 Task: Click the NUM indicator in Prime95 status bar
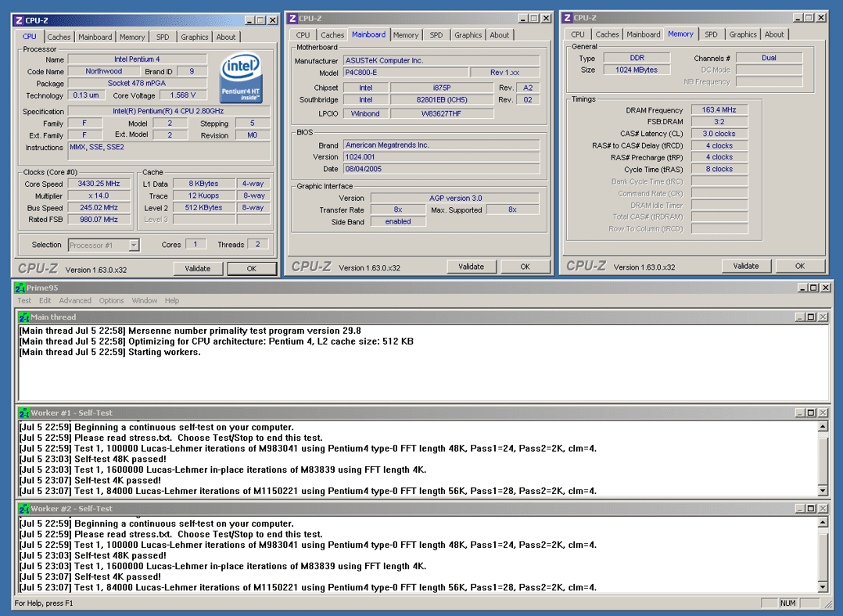(787, 603)
